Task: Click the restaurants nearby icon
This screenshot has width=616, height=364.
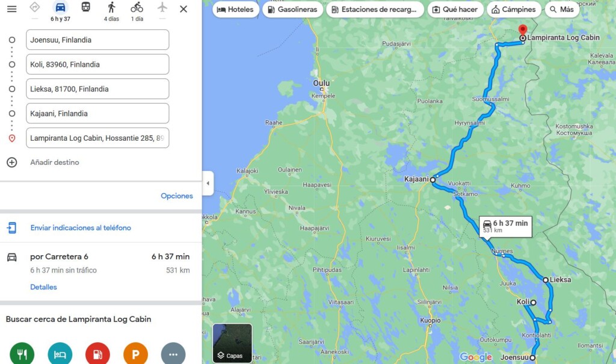Action: [x=22, y=353]
